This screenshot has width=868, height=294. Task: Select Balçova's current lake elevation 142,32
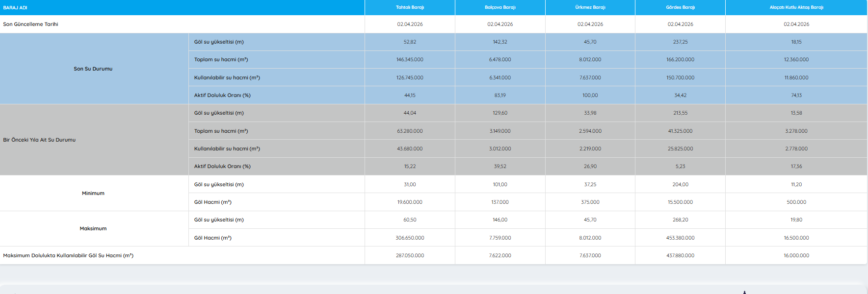click(500, 42)
